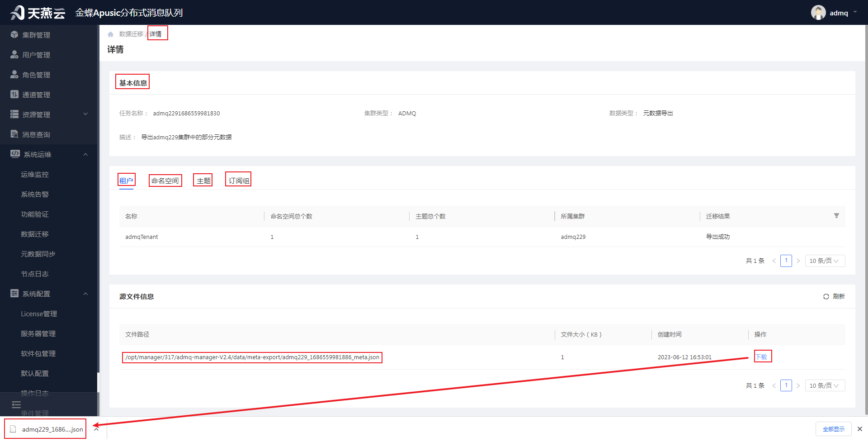Screen dimensions: 868x442
Task: Click the admq229 cluster cell
Action: click(x=573, y=237)
